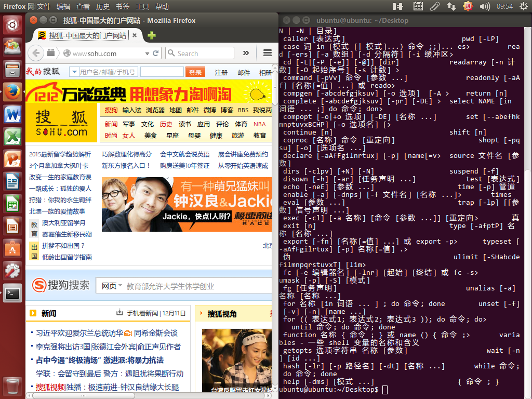Open the 习近平欢迎爱尔兰总统访华 headline
The width and height of the screenshot is (532, 399).
click(79, 333)
